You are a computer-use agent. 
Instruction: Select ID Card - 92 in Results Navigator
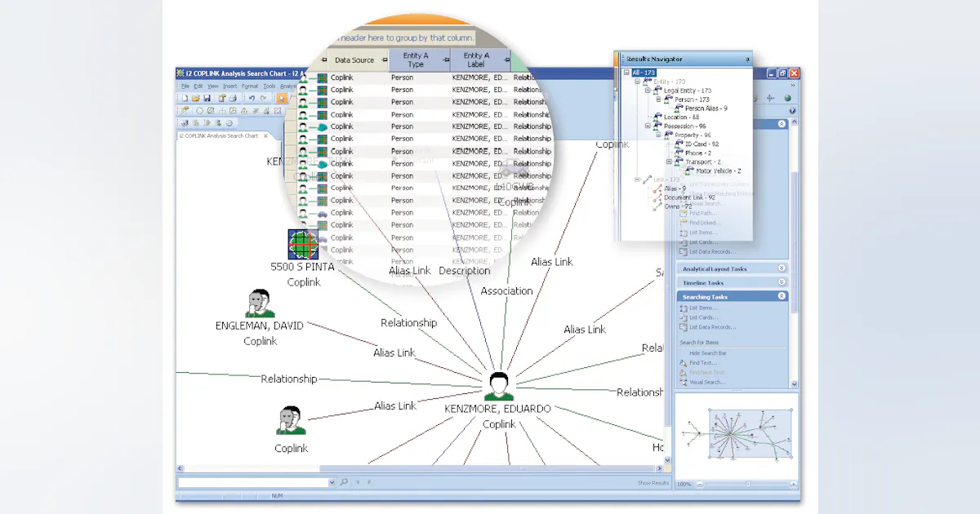pos(702,144)
